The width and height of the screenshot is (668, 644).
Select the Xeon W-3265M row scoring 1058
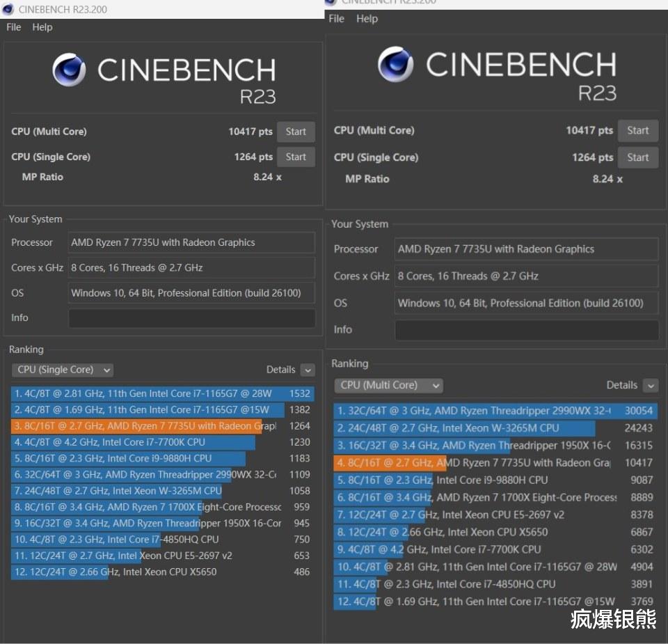click(x=163, y=491)
